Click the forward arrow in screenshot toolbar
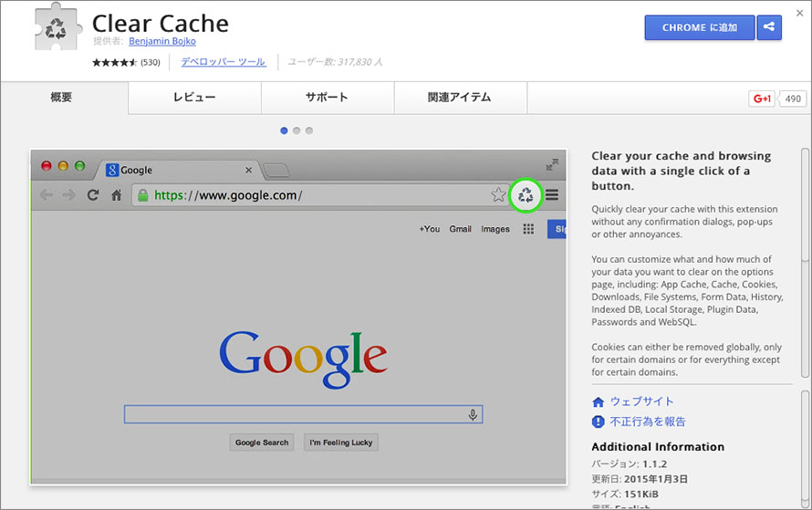Image resolution: width=812 pixels, height=510 pixels. coord(68,195)
